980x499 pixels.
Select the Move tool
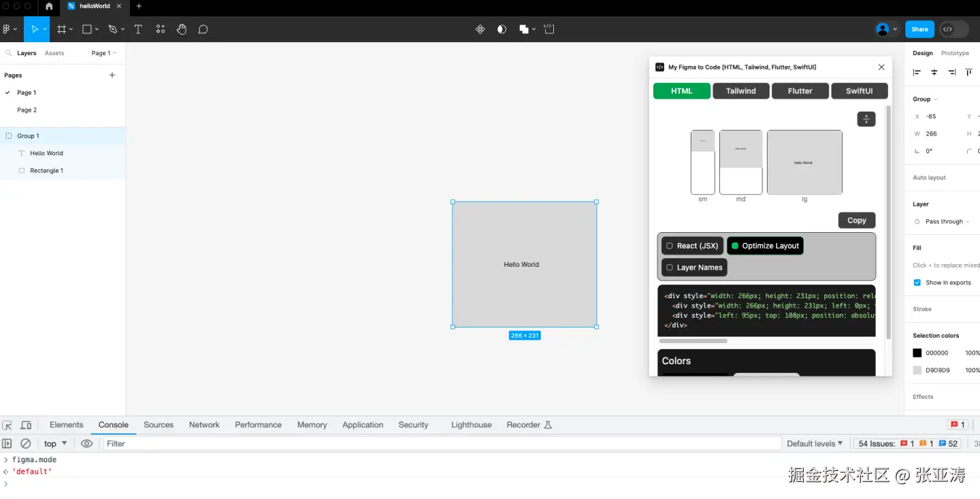click(34, 29)
